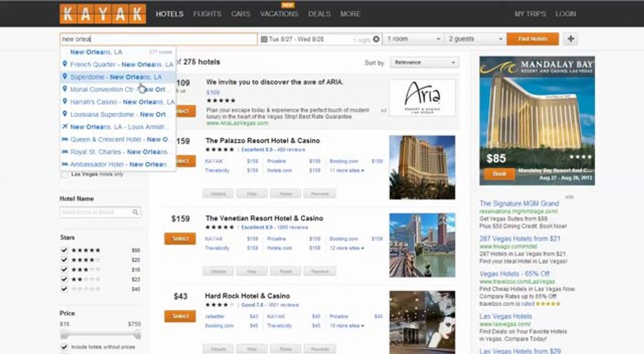
Task: Open Las Vegas Hotels ad link
Action: pos(506,316)
